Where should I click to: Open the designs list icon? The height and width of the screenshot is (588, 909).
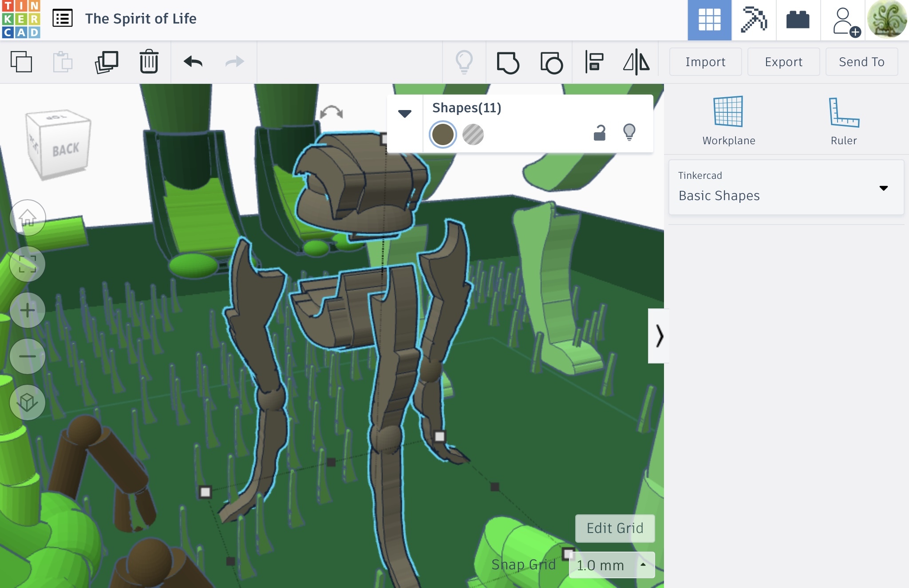click(x=63, y=19)
